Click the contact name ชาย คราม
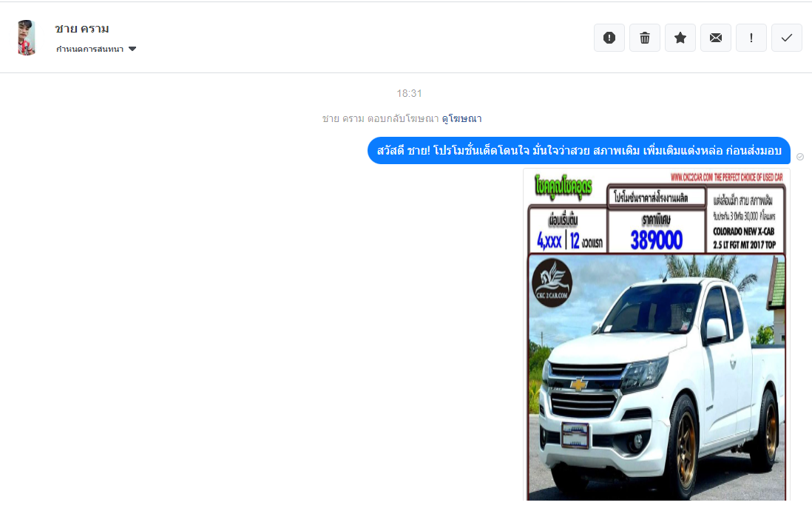The image size is (812, 508). (82, 29)
